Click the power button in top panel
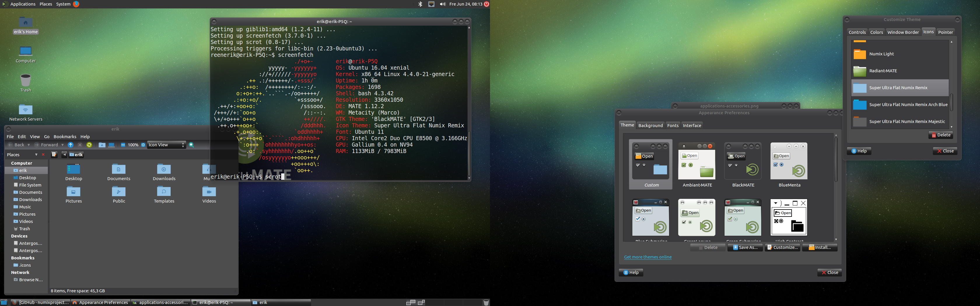The image size is (980, 306). point(486,4)
